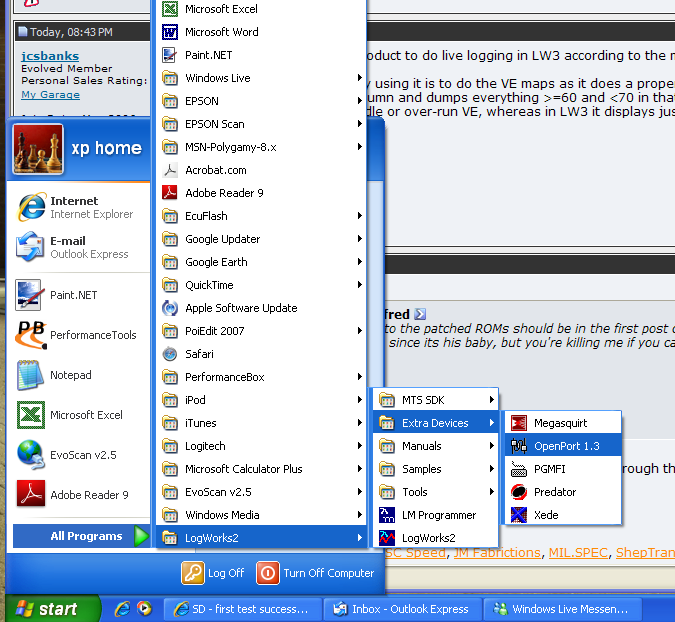Open Microsoft Excel from recent programs

click(30, 415)
